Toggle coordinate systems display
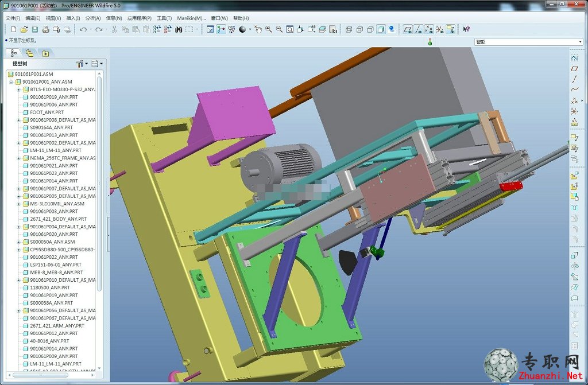Image resolution: width=588 pixels, height=385 pixels. tap(440, 29)
